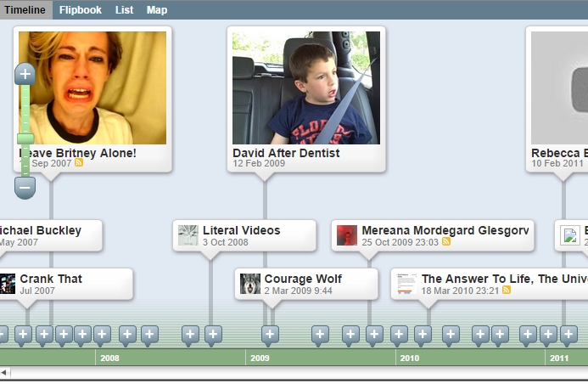Click the David After Dentist title
Image resolution: width=588 pixels, height=384 pixels.
click(x=286, y=153)
